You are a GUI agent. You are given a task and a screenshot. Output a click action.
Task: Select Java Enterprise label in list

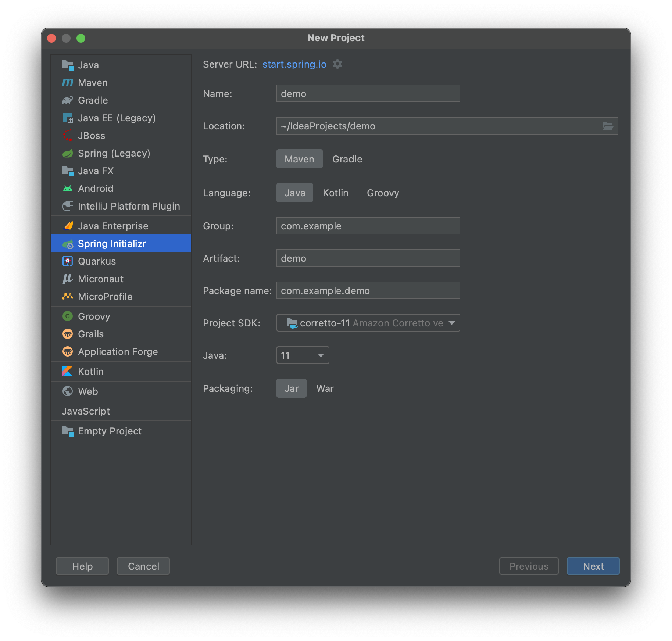point(113,226)
